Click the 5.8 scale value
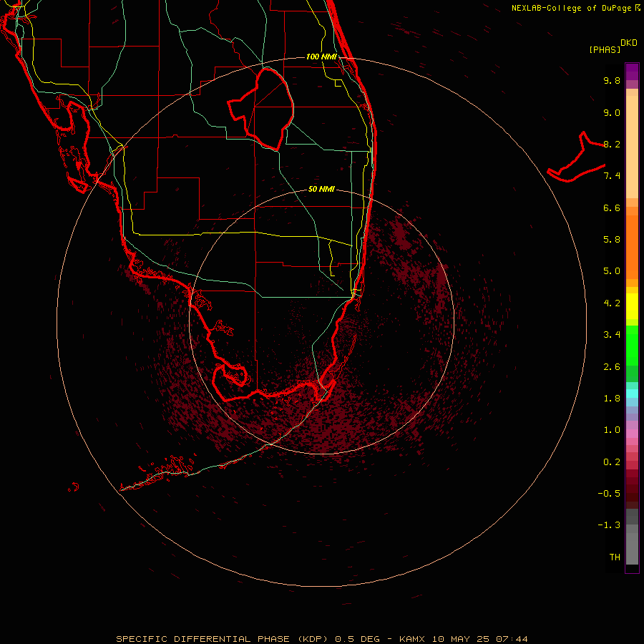Image resolution: width=644 pixels, height=644 pixels. click(x=612, y=240)
